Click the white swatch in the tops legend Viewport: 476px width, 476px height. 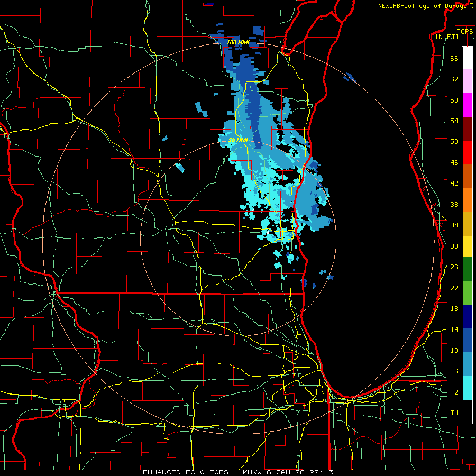pos(467,58)
